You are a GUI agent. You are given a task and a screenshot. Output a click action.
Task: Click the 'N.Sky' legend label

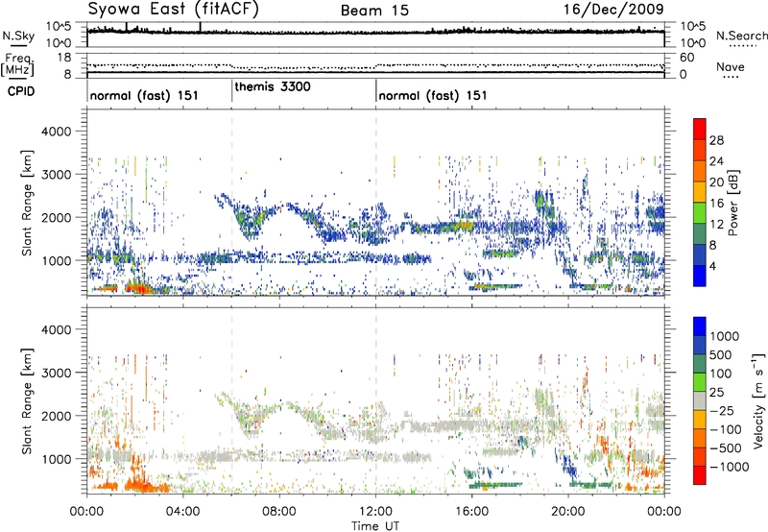click(x=18, y=36)
